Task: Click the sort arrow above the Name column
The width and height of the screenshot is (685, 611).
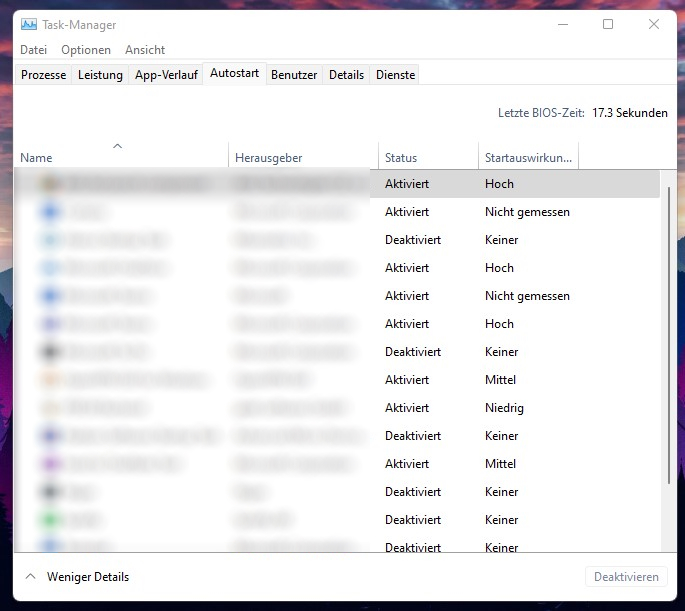Action: pyautogui.click(x=117, y=146)
